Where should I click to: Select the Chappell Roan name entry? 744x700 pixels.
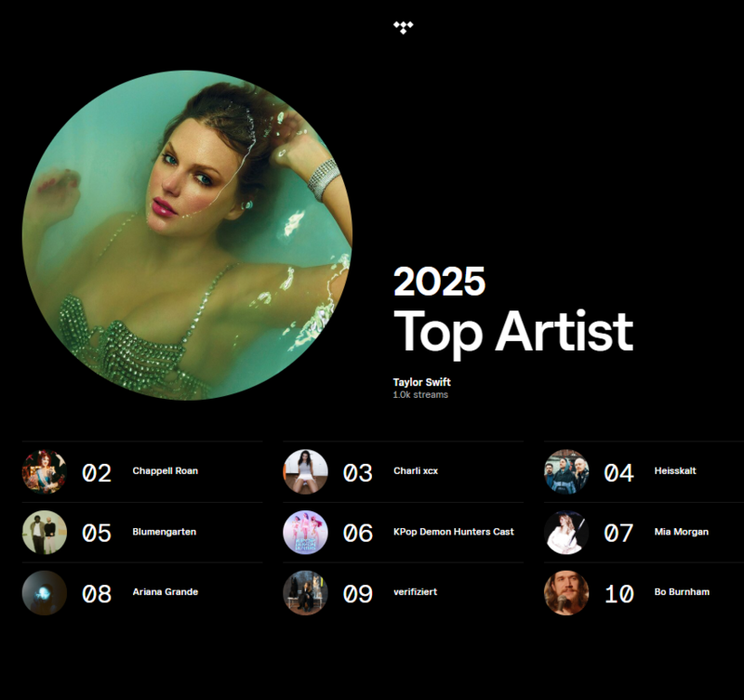coord(165,471)
